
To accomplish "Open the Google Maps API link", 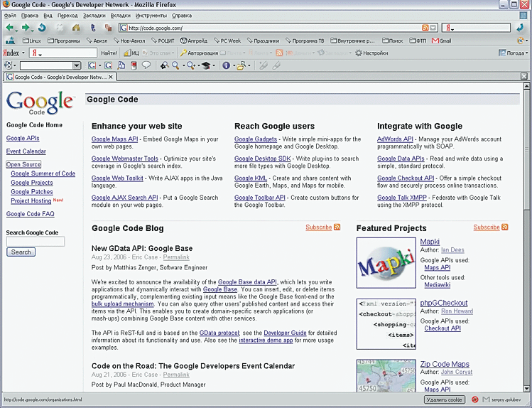I will pos(114,139).
